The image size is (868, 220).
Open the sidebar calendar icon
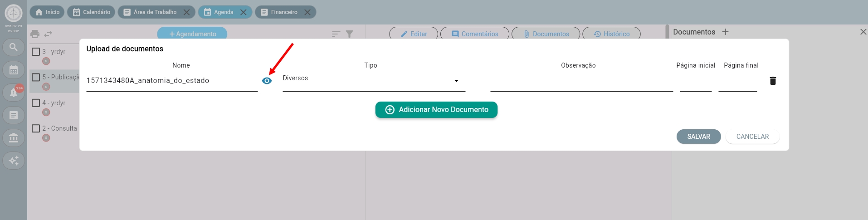point(14,70)
